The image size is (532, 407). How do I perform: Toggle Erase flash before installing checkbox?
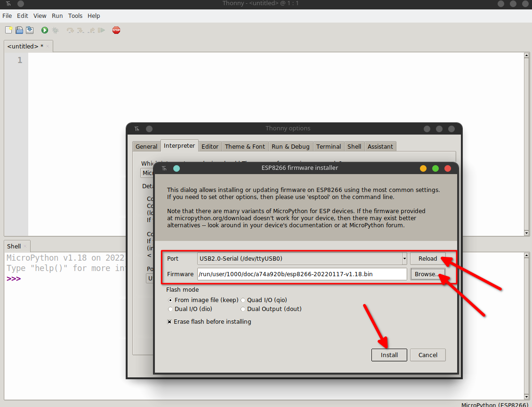coord(169,322)
